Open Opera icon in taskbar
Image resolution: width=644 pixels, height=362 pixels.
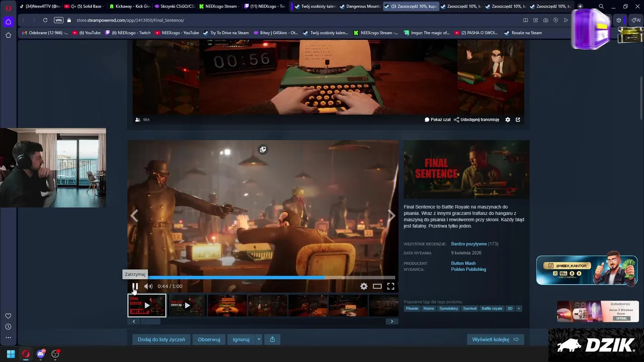26,354
